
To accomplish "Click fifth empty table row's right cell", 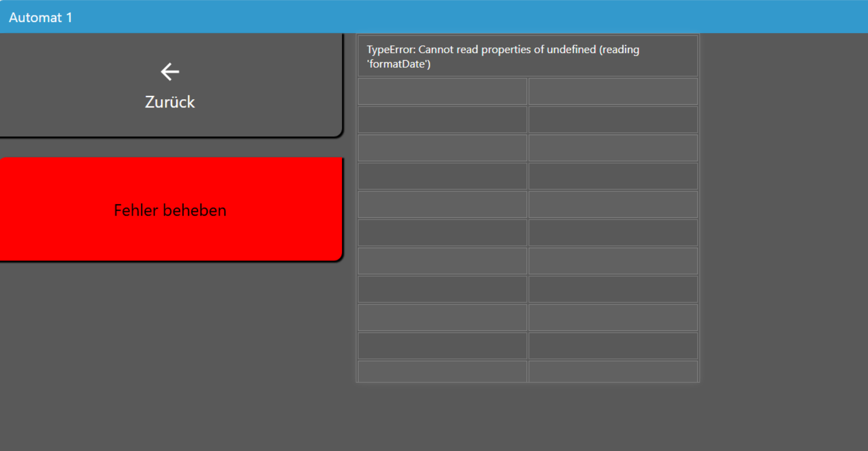I will pos(612,205).
